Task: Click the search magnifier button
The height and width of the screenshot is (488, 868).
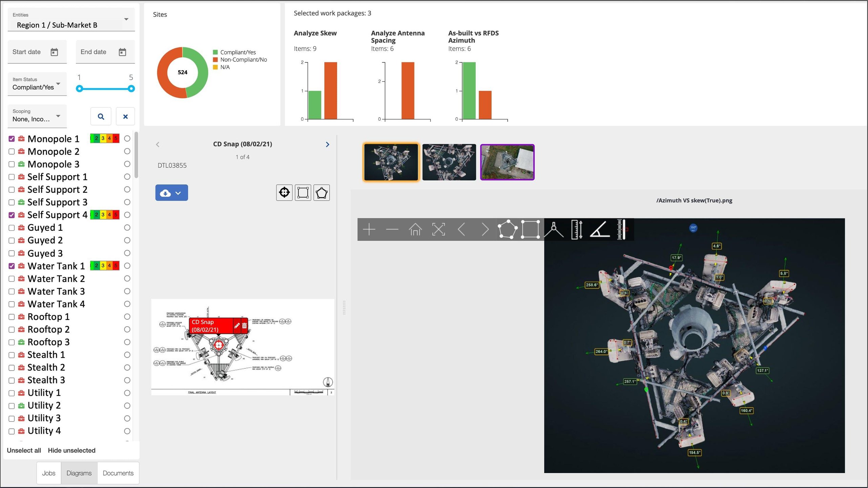Action: click(101, 117)
